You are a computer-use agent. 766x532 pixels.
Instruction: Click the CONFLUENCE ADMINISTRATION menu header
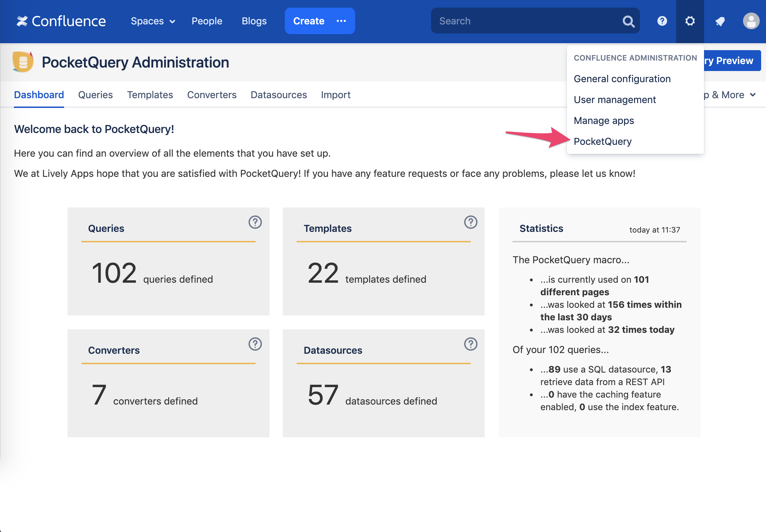635,58
